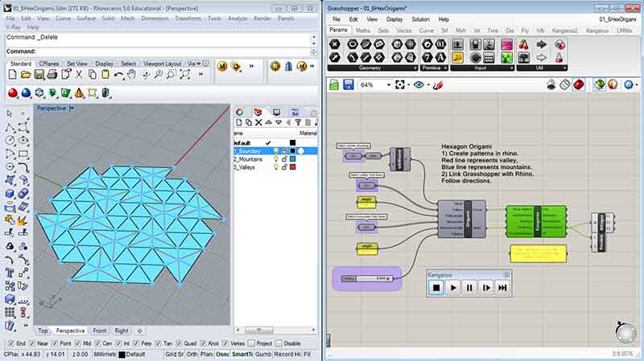Select the Pan hand tool in Rhino
This screenshot has width=644, height=361.
[x=131, y=75]
